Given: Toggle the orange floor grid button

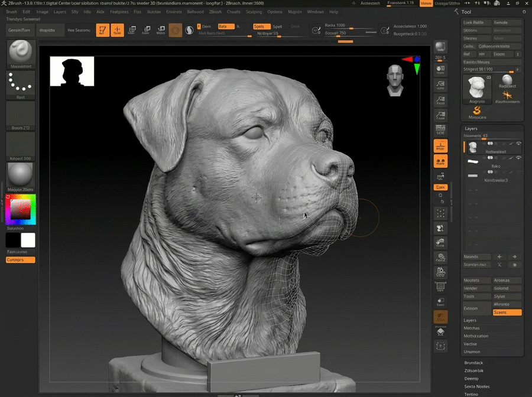Looking at the screenshot, I should (440, 146).
